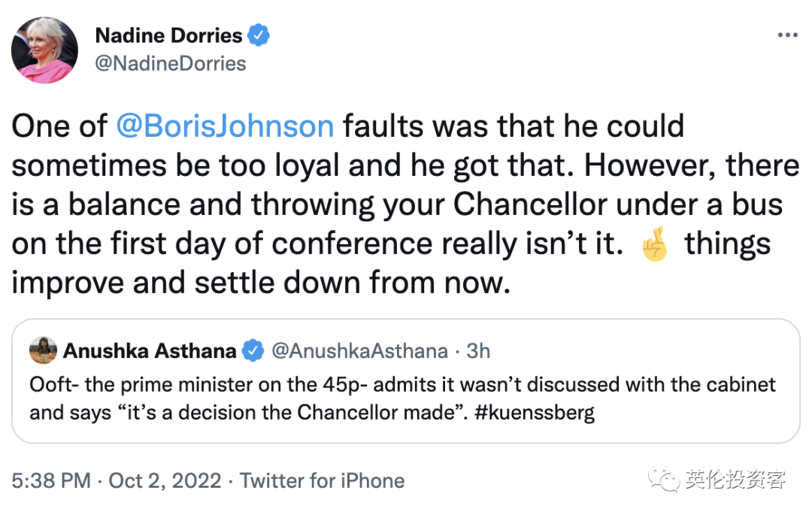Screen dimensions: 812x515
Task: Click the 3h timestamp on the quoted tweet
Action: pos(478,350)
